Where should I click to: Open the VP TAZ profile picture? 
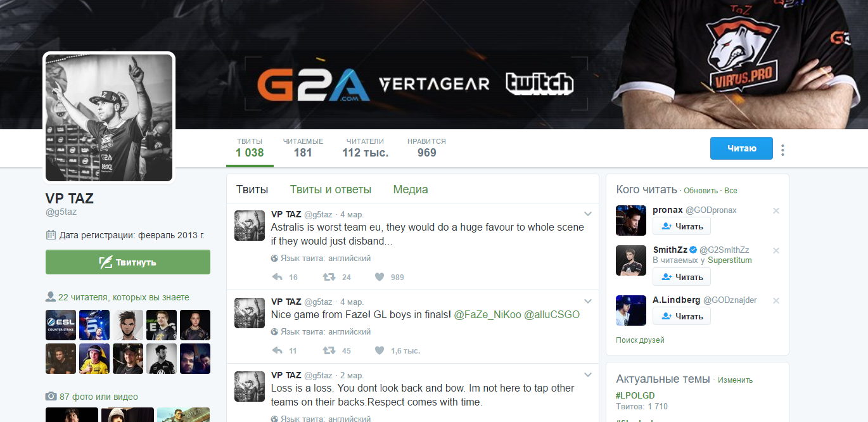click(x=109, y=118)
